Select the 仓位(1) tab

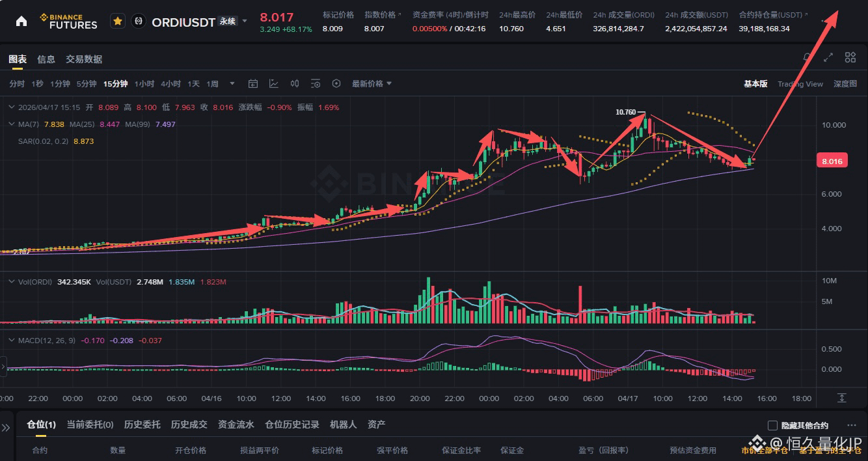point(41,425)
